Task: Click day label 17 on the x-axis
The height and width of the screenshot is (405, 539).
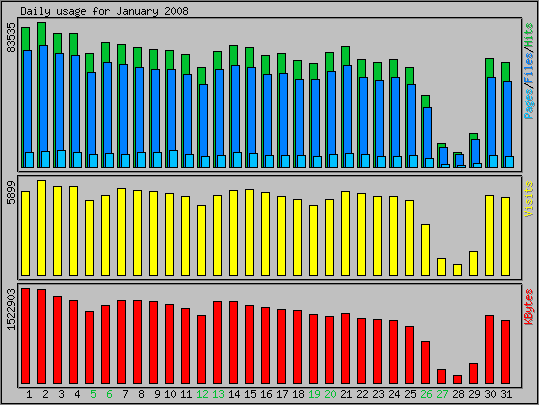Action: 282,394
